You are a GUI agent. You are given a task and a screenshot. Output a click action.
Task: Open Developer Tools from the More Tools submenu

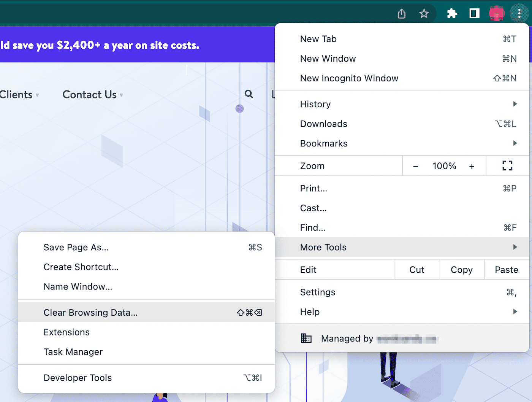[78, 378]
